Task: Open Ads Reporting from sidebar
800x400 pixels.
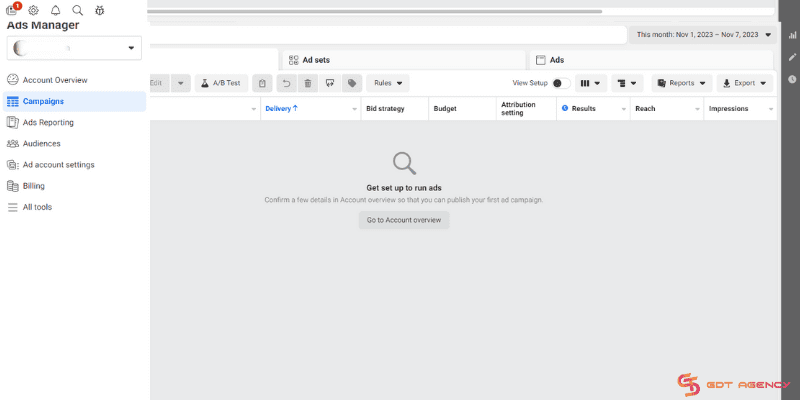Action: (74, 122)
